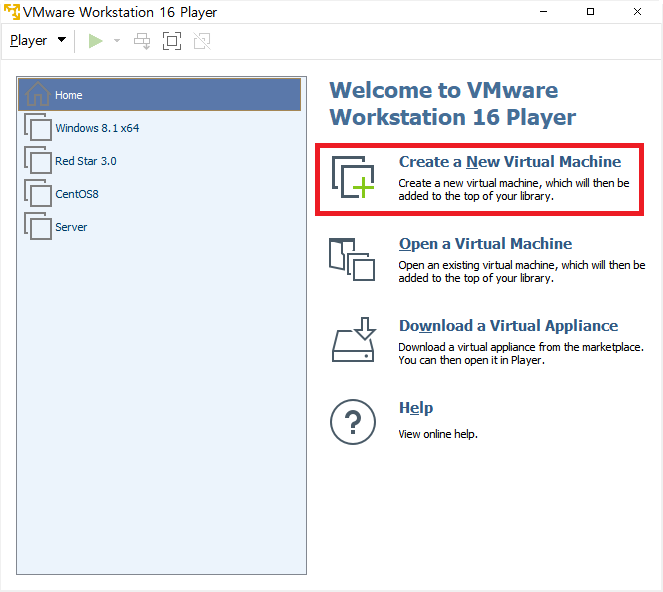663x592 pixels.
Task: Click the question mark help icon
Action: click(x=353, y=422)
